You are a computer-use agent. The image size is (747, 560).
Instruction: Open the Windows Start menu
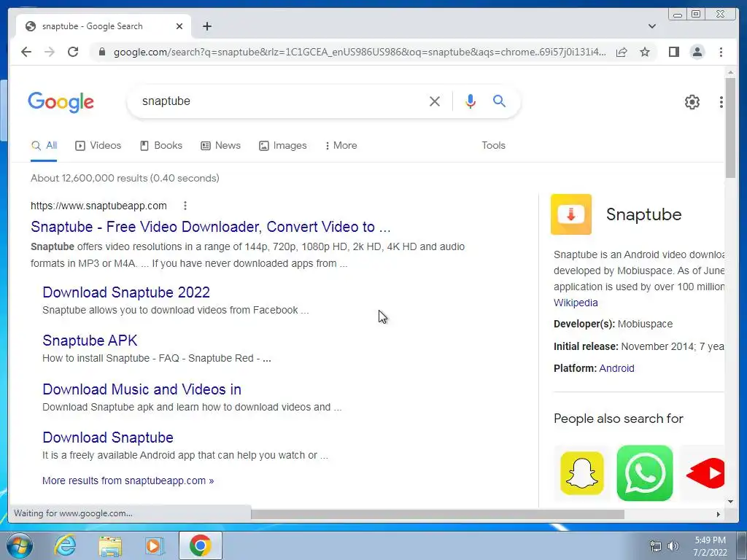tap(18, 545)
